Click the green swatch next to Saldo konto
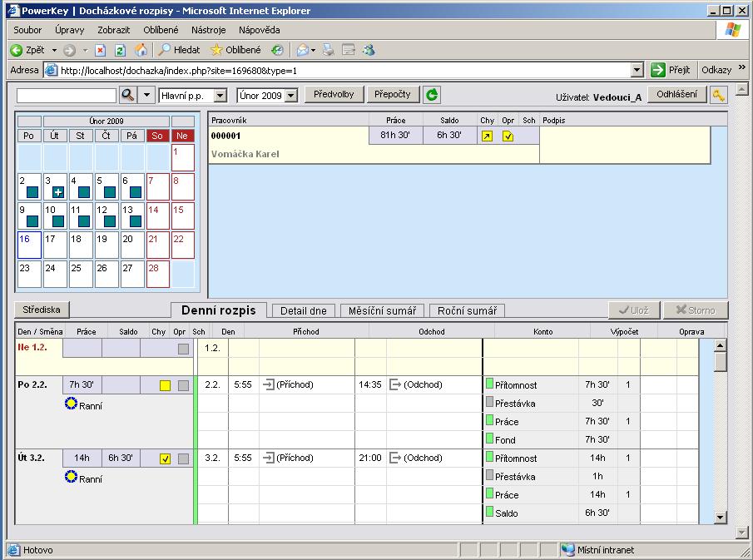This screenshot has height=560, width=753. pos(489,512)
